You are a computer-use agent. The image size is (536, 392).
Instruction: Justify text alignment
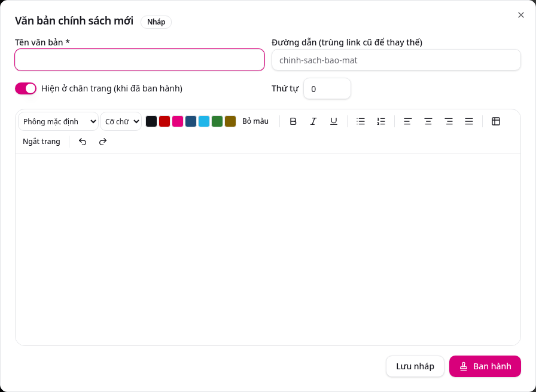click(469, 121)
